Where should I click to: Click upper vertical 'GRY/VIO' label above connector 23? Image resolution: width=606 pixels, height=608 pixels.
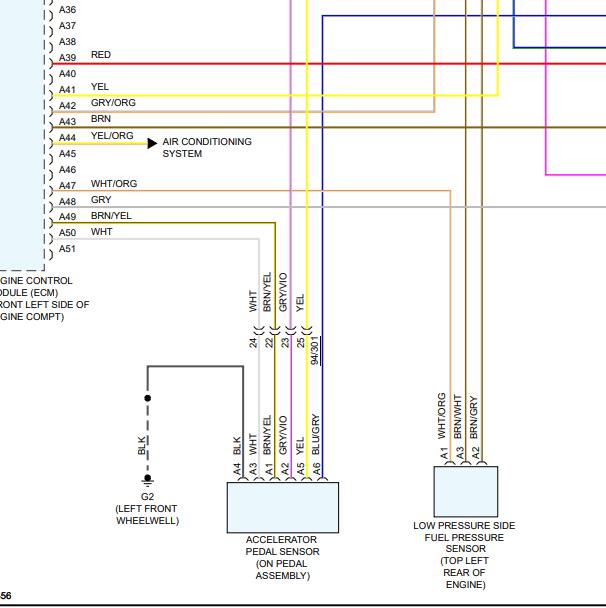(283, 292)
